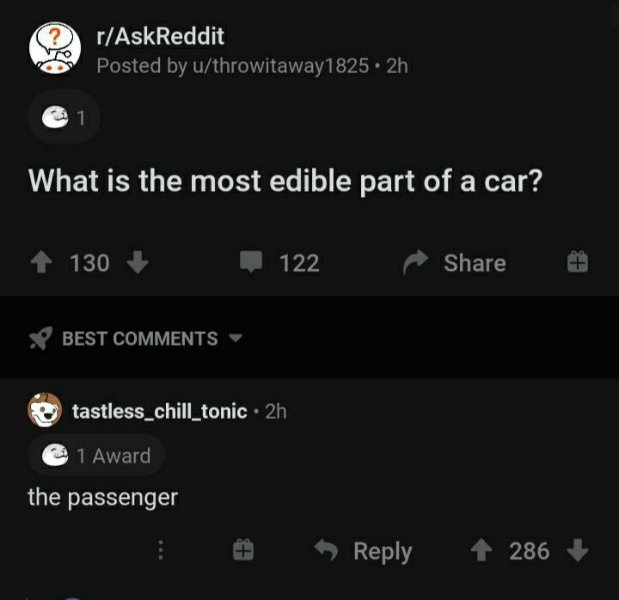Open the r/AskReddit subreddit avatar
619x600 pixels.
point(55,48)
